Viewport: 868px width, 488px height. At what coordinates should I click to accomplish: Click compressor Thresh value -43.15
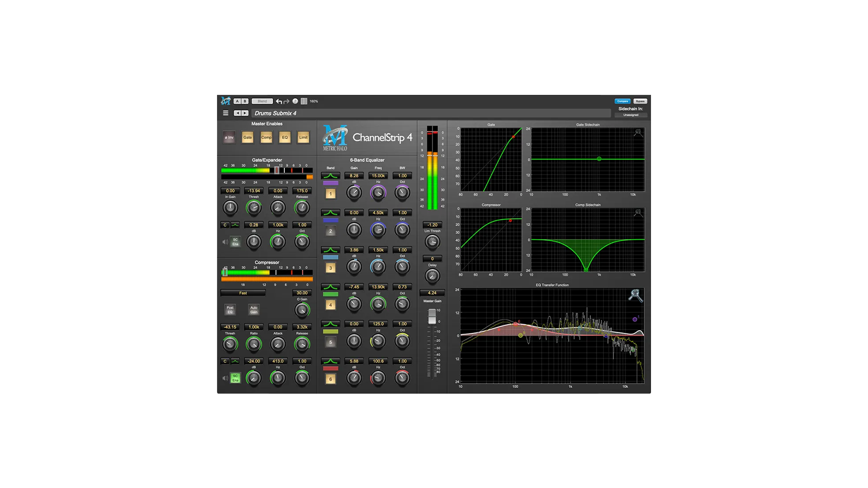(230, 327)
